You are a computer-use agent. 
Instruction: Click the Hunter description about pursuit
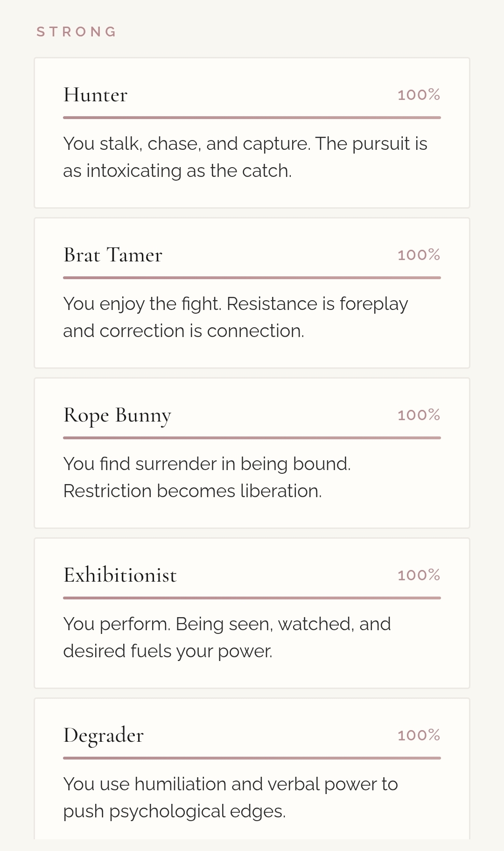coord(245,157)
